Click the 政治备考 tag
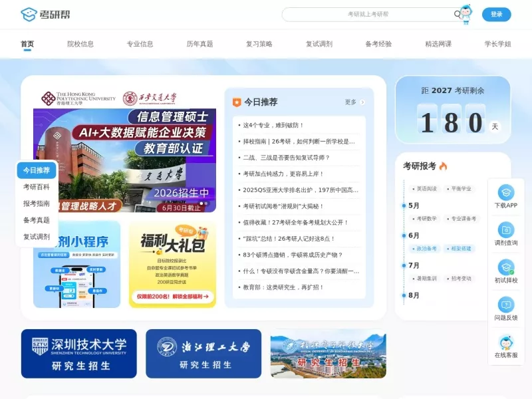Image resolution: width=532 pixels, height=399 pixels. click(424, 248)
